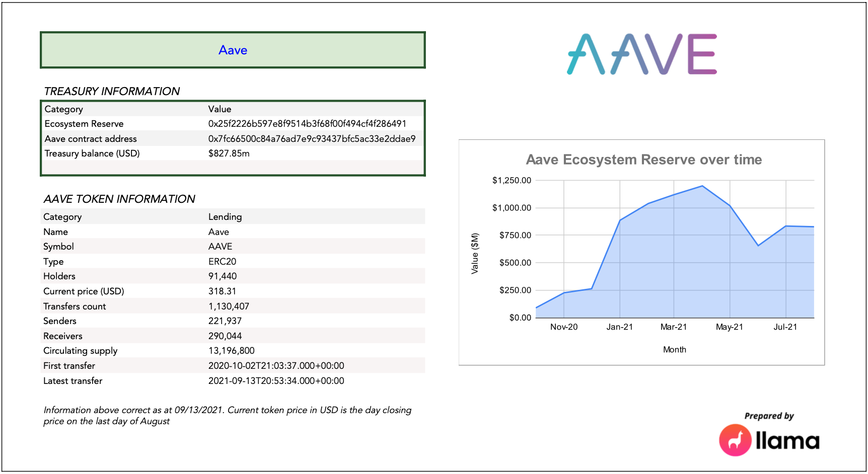Click the 'Current price (USD)' label
The image size is (868, 474).
[x=84, y=291]
